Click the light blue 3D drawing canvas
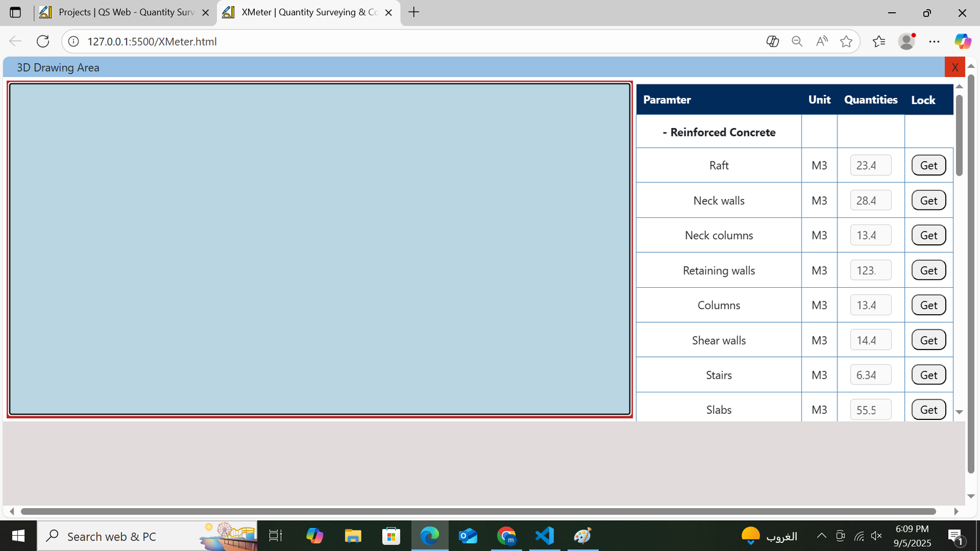Viewport: 980px width, 551px height. pyautogui.click(x=320, y=250)
